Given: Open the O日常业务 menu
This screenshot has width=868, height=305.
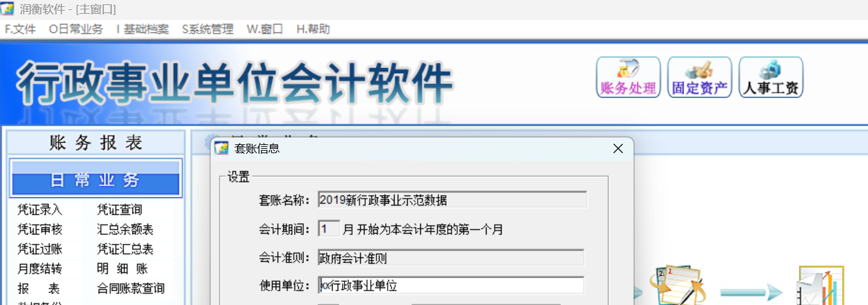Looking at the screenshot, I should point(76,29).
